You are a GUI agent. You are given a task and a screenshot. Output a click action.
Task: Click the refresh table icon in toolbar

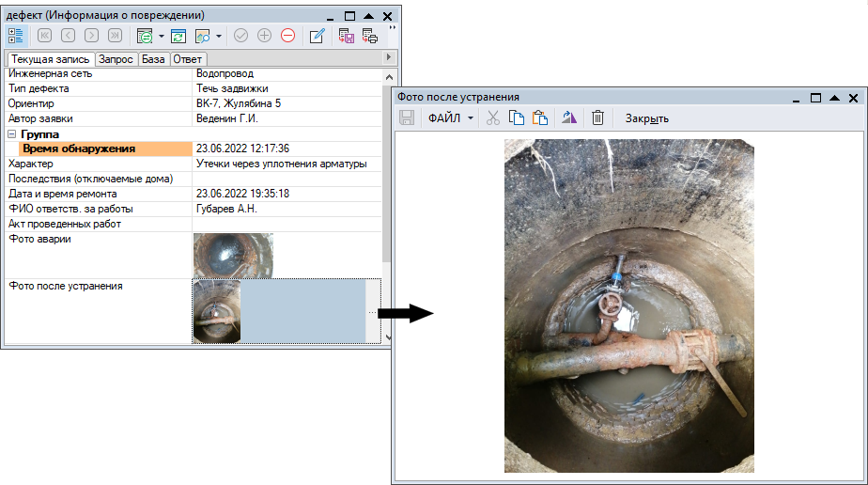click(178, 36)
